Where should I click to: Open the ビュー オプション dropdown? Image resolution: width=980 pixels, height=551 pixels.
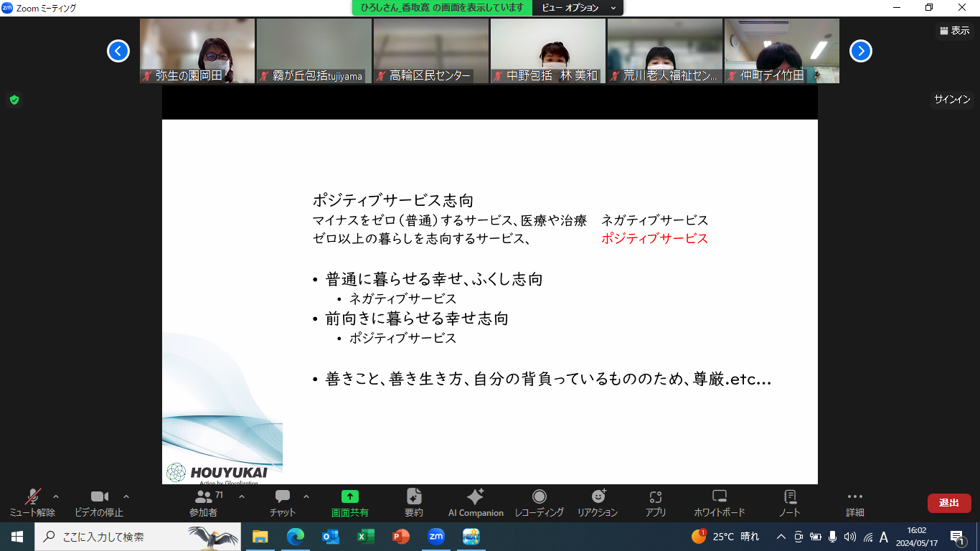(x=578, y=8)
